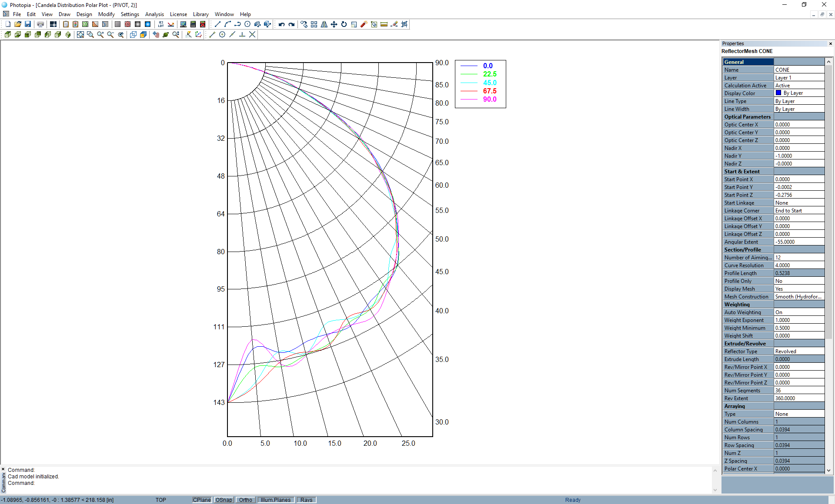This screenshot has width=835, height=504.
Task: Close the Properties panel with its X
Action: [x=830, y=43]
